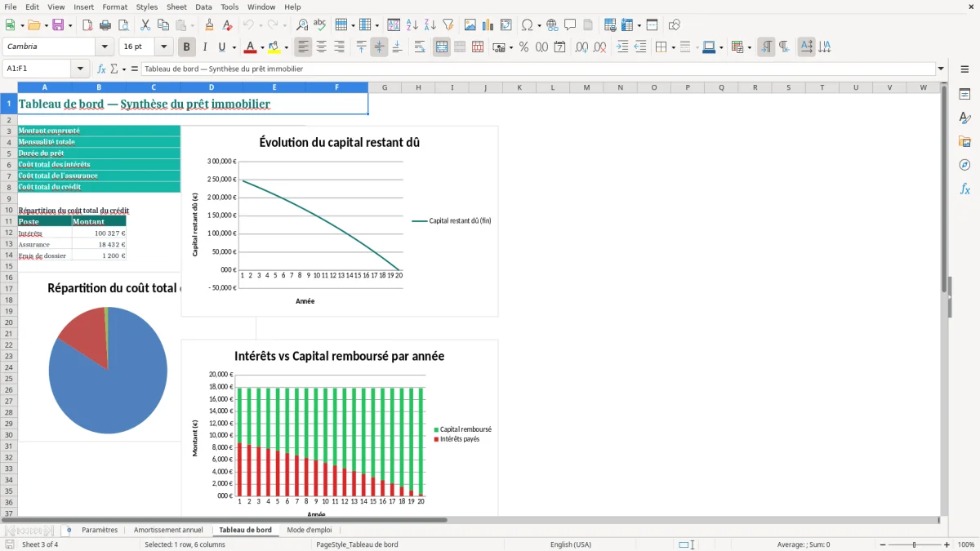Insert a comment bubble
980x551 pixels.
tap(570, 25)
